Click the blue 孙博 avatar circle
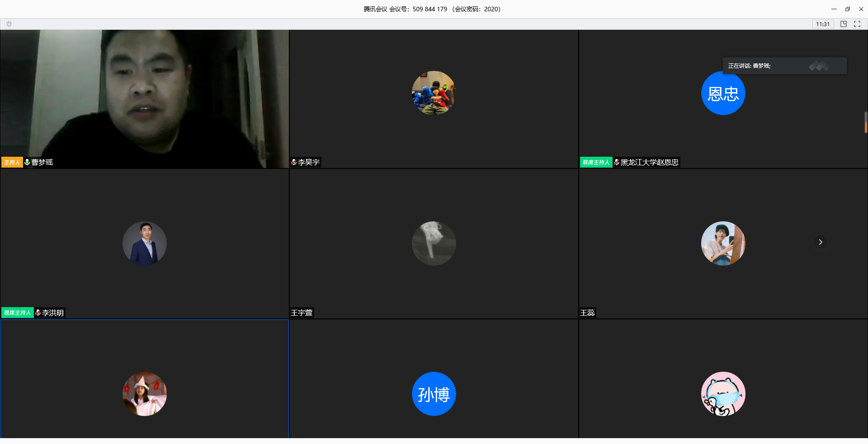Image resolution: width=868 pixels, height=444 pixels. (x=434, y=394)
